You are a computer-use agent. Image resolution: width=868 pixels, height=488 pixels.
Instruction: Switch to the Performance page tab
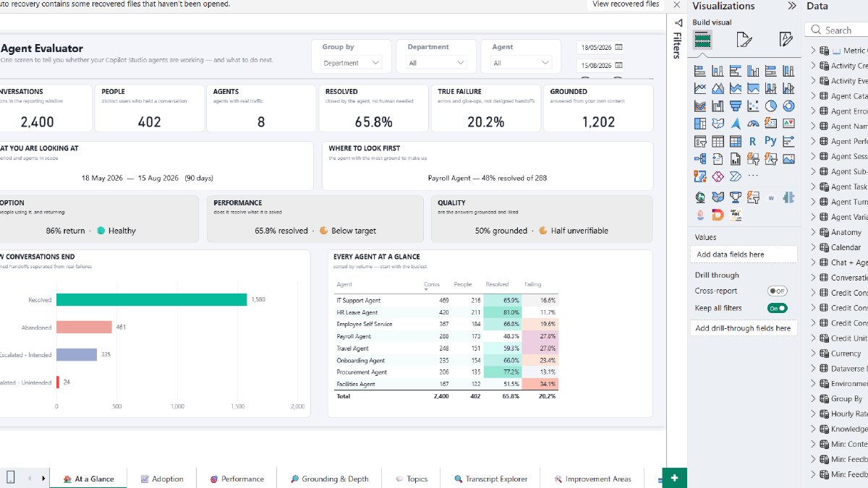[x=237, y=479]
